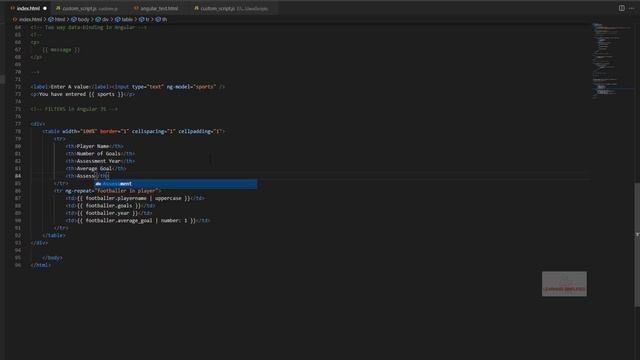Click the 'footballer.year' expression
This screenshot has width=640, height=360.
(x=107, y=213)
